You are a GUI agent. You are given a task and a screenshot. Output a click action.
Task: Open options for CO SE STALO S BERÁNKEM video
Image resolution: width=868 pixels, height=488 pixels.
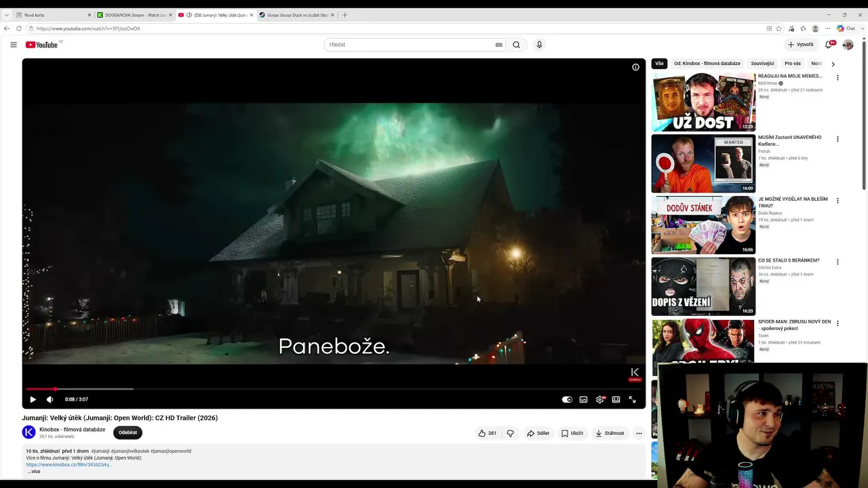[837, 262]
